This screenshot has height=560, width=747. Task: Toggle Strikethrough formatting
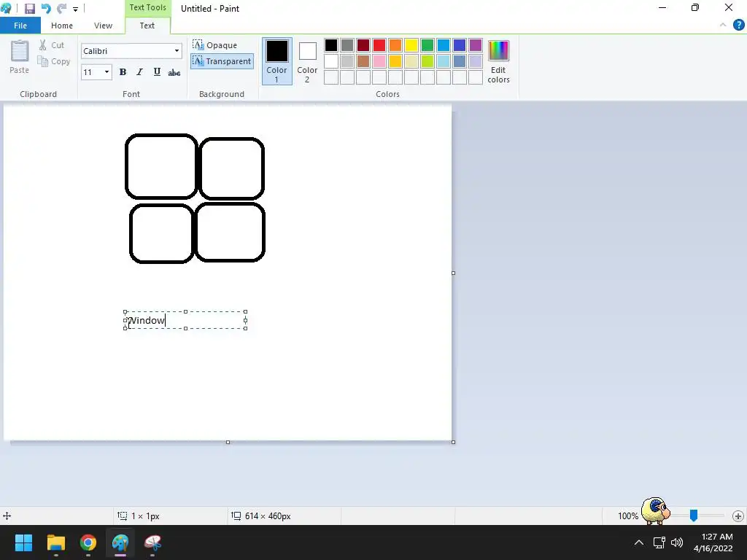coord(174,72)
